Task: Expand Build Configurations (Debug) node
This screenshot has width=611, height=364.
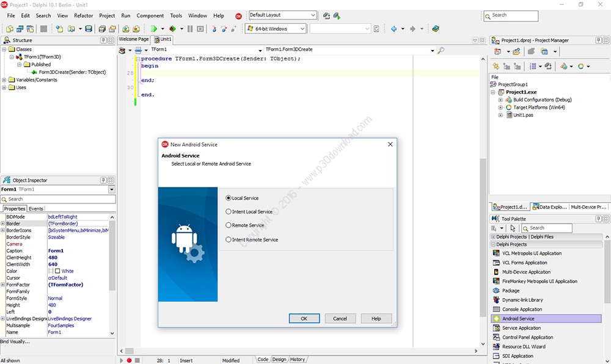Action: 500,100
